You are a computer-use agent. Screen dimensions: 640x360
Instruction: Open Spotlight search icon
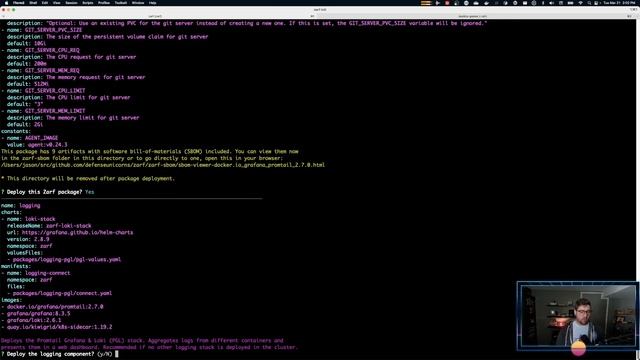tap(589, 2)
